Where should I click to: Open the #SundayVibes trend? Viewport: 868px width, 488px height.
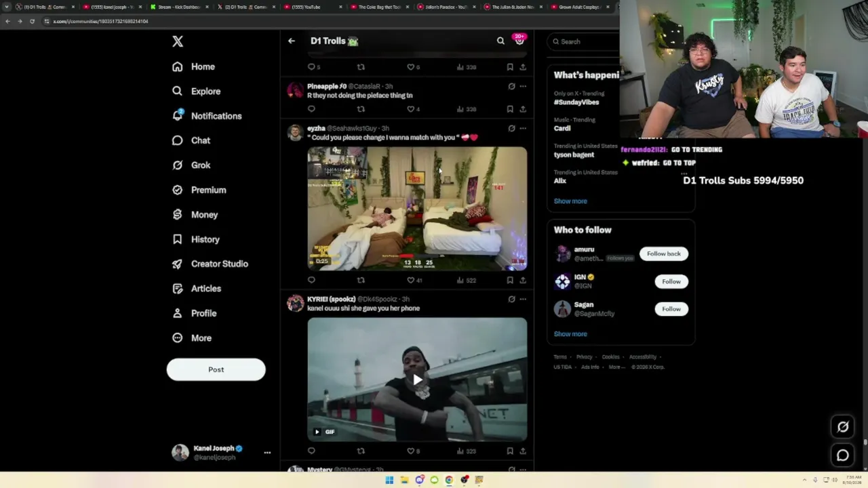click(x=576, y=102)
